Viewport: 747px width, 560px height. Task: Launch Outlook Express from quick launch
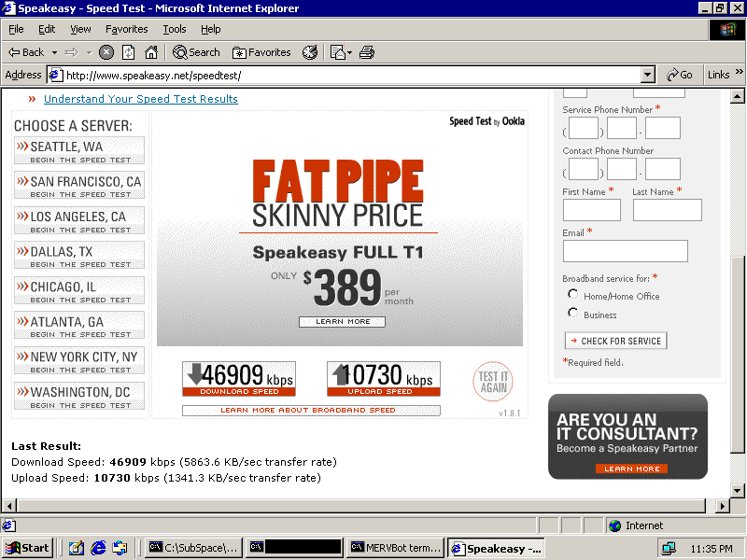click(x=120, y=548)
